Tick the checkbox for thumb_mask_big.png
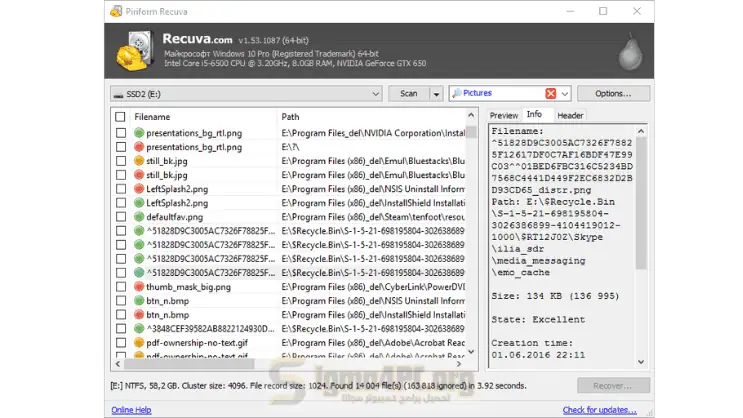Screen dimensions: 743x418 (x=121, y=286)
